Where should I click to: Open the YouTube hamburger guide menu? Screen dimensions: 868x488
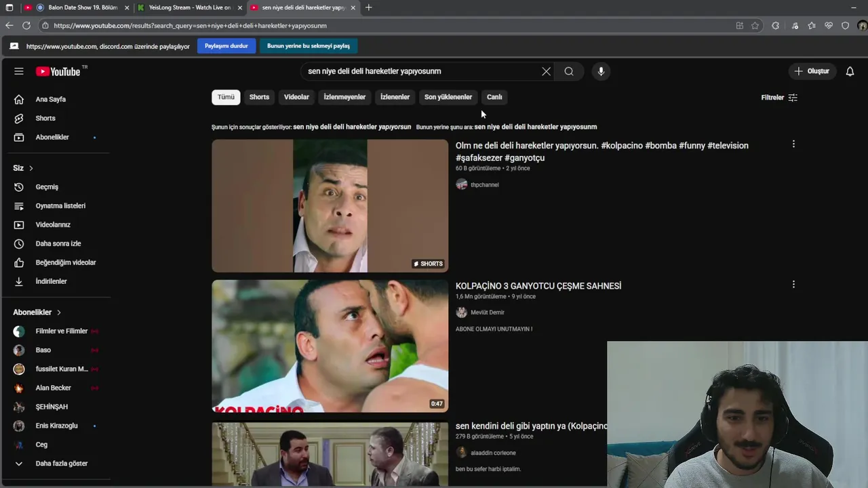(x=19, y=71)
